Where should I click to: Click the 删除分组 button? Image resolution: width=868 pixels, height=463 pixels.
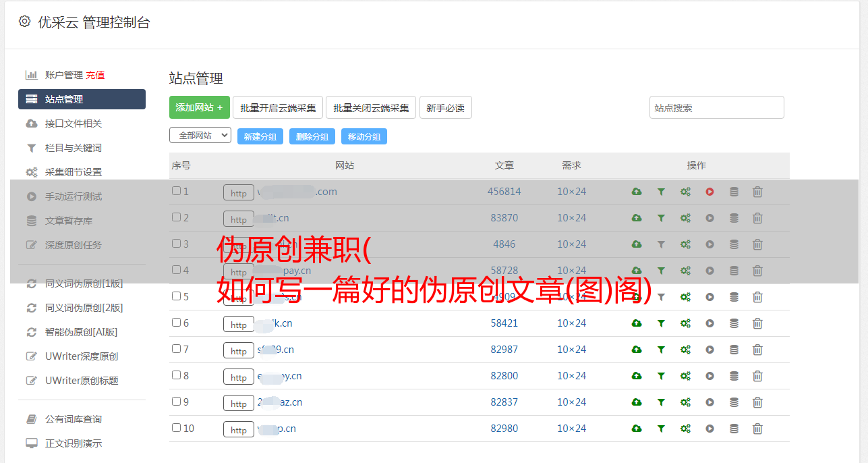[312, 136]
